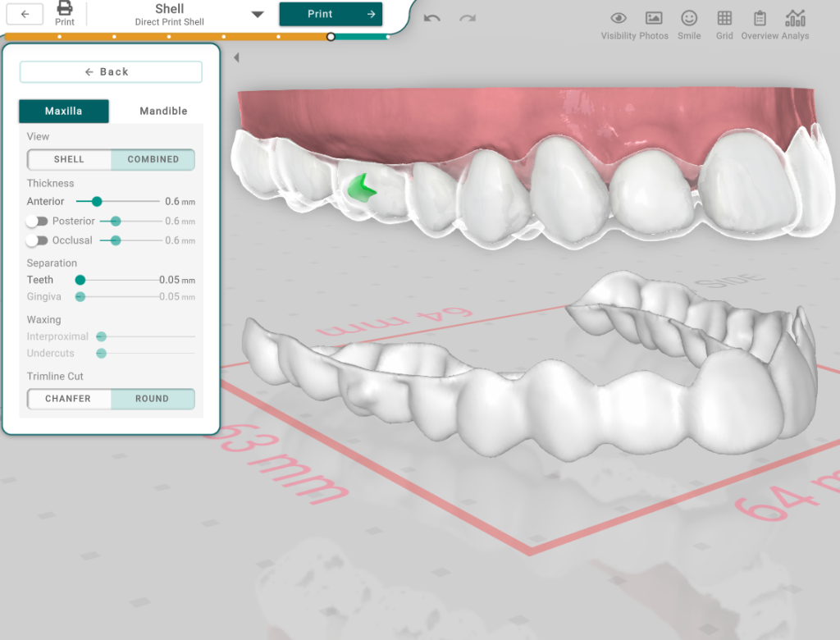Open the Smile icon
The image size is (840, 640).
click(x=689, y=18)
